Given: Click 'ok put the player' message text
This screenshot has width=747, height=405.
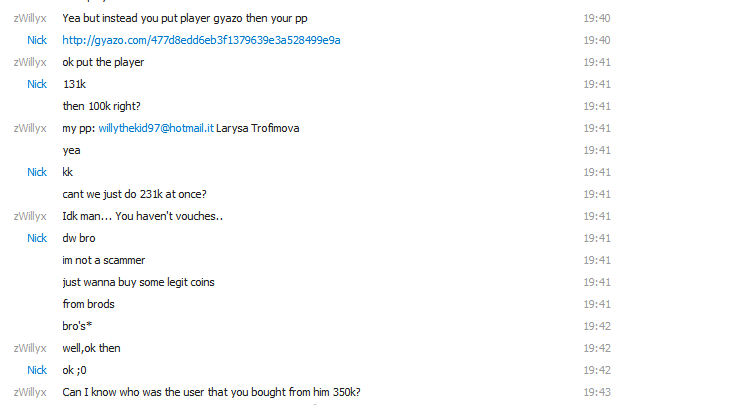Looking at the screenshot, I should [103, 62].
